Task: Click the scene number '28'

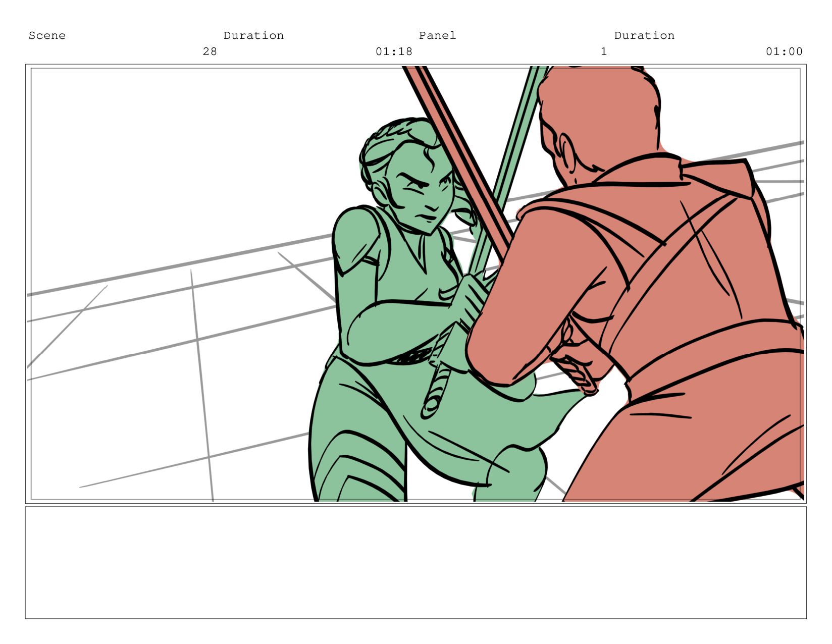Action: (210, 51)
